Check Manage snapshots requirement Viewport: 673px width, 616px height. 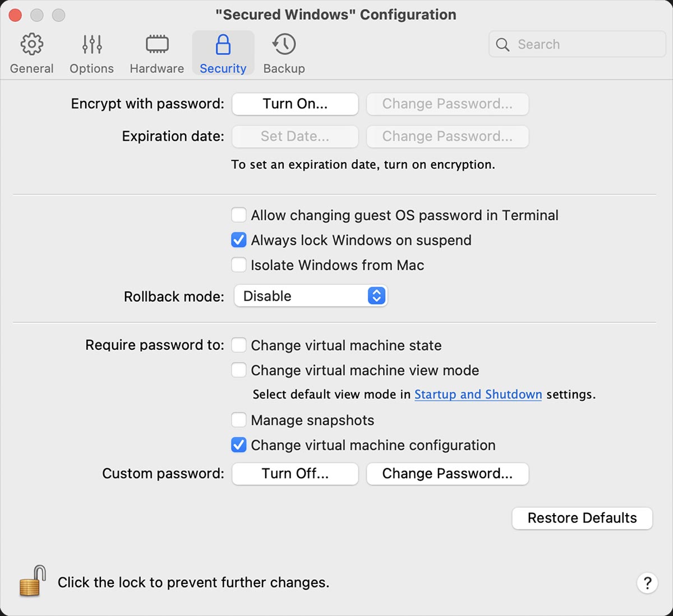[x=238, y=420]
